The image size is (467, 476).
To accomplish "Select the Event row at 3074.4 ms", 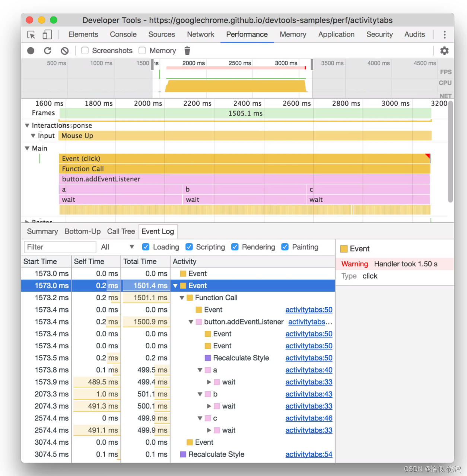I will coord(178,442).
